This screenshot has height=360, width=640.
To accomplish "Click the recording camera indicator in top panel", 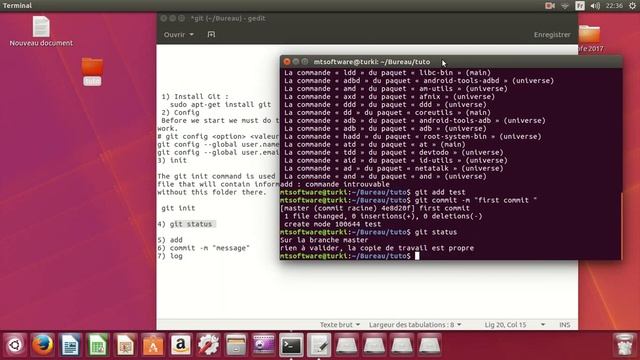I will 550,5.
